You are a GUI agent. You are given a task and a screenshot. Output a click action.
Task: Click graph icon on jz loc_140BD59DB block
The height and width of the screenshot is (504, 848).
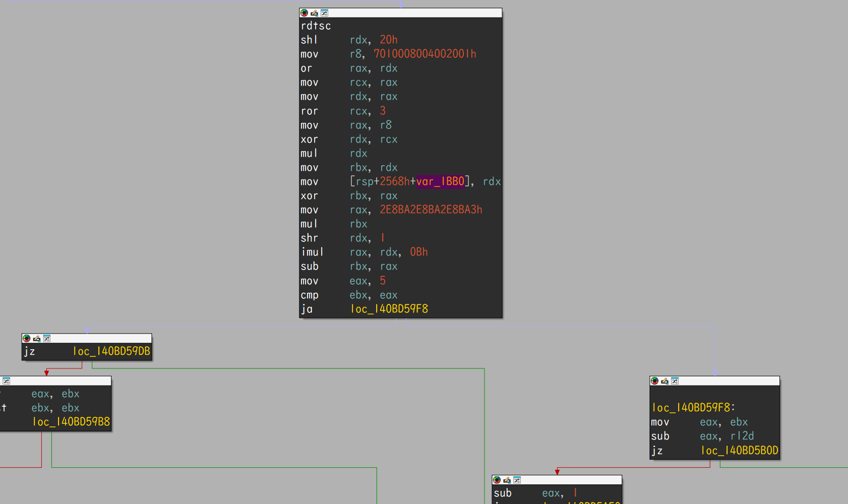point(47,339)
